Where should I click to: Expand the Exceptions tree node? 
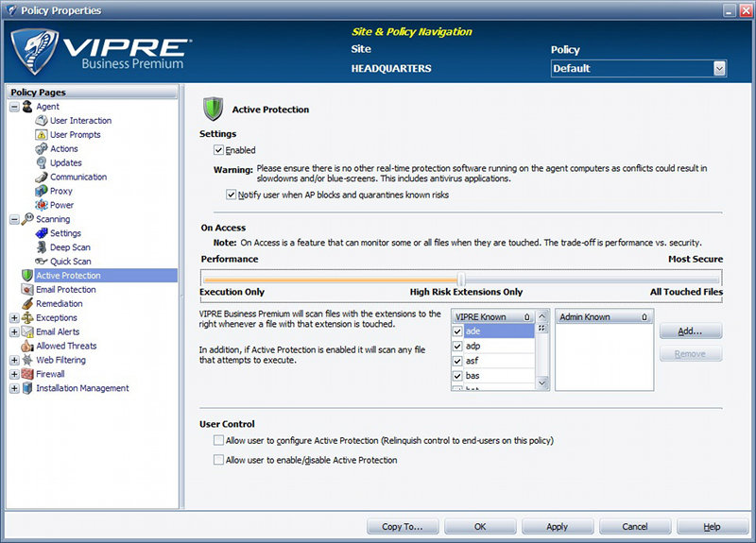(x=14, y=317)
